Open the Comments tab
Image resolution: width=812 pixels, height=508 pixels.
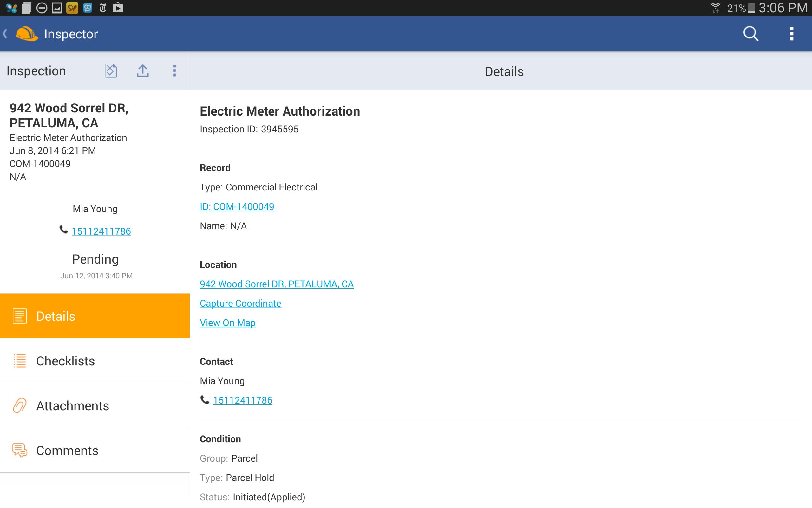(95, 450)
